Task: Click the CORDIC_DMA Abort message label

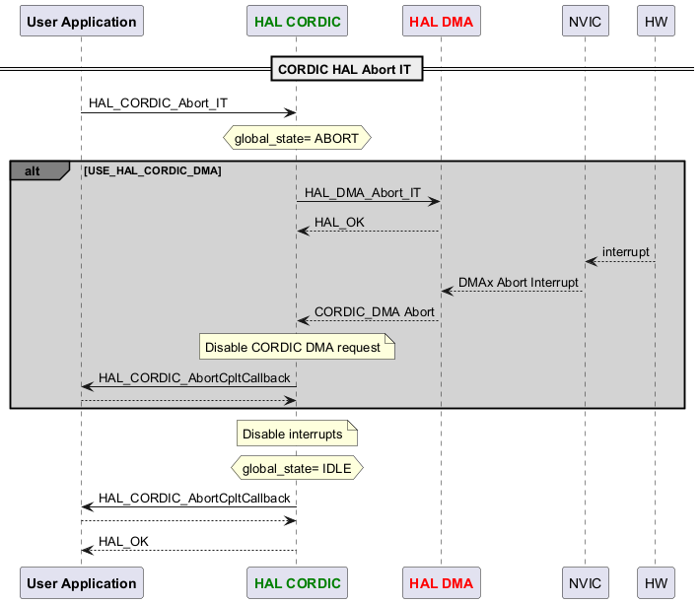Action: tap(374, 311)
